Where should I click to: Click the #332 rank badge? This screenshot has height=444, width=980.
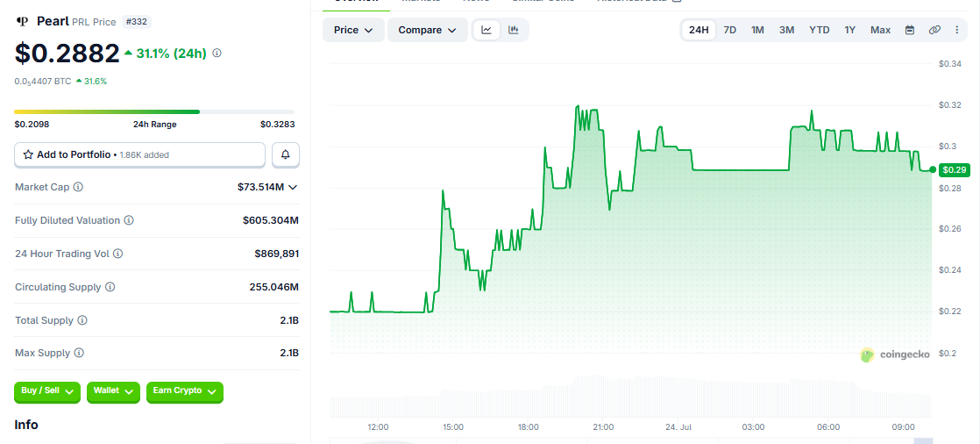coord(136,22)
